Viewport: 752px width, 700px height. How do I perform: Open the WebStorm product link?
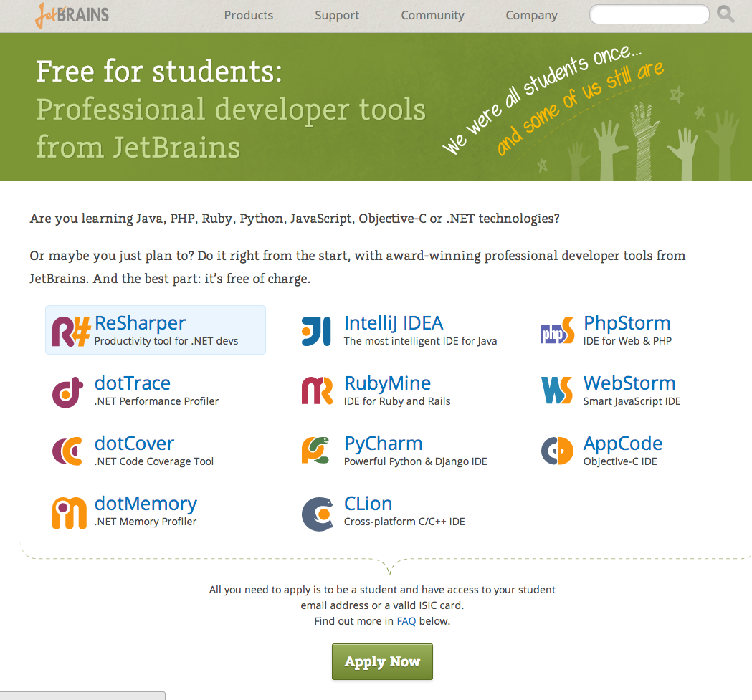tap(629, 383)
